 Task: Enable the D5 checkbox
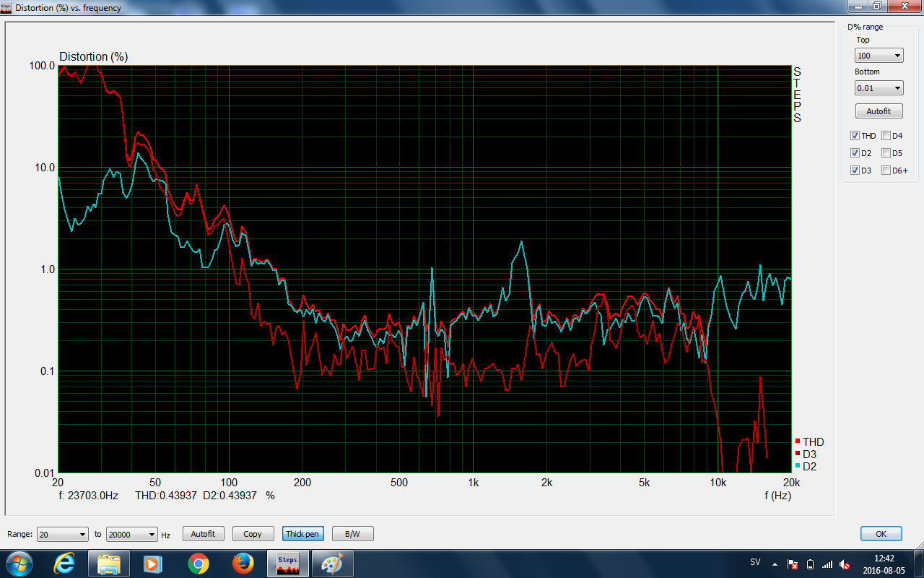(886, 153)
